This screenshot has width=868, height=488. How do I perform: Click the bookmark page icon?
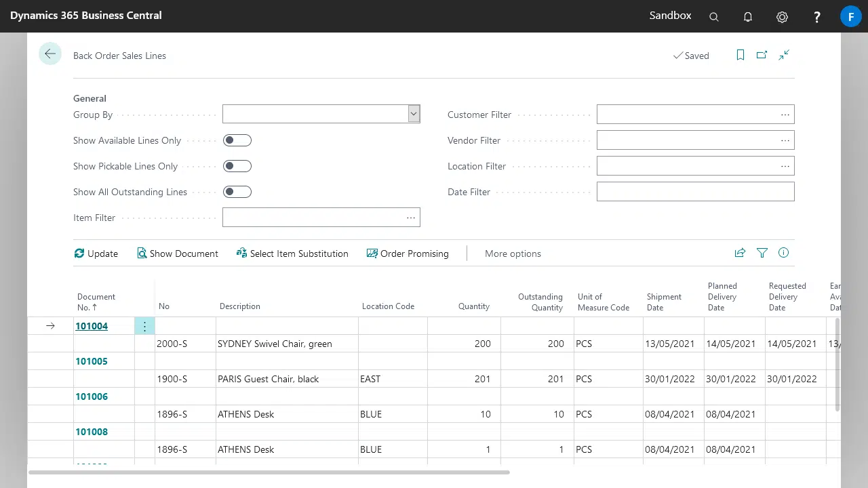click(x=741, y=55)
